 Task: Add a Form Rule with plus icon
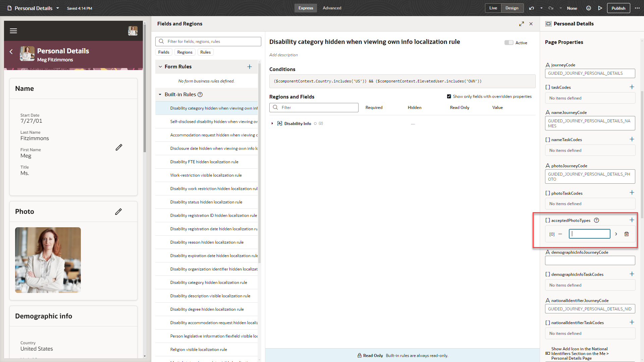(x=250, y=67)
